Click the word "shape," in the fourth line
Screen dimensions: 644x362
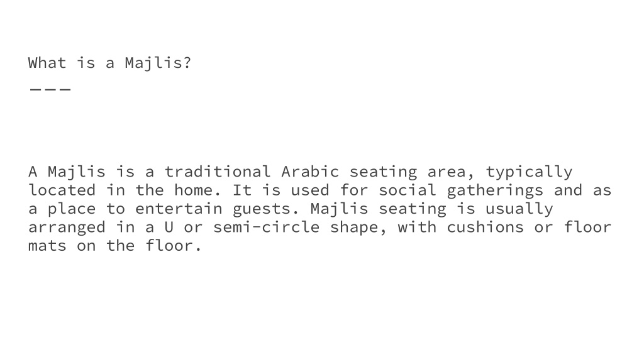coord(358,228)
